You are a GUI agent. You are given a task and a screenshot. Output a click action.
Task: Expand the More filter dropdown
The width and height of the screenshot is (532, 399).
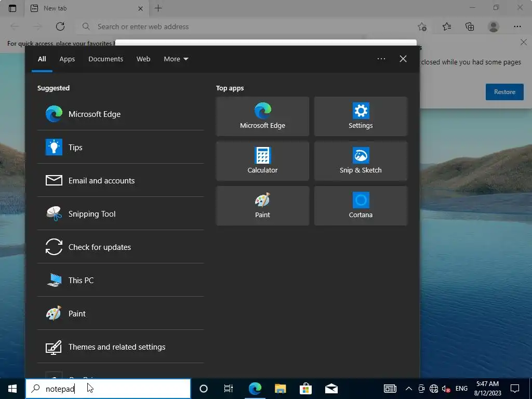pyautogui.click(x=176, y=59)
